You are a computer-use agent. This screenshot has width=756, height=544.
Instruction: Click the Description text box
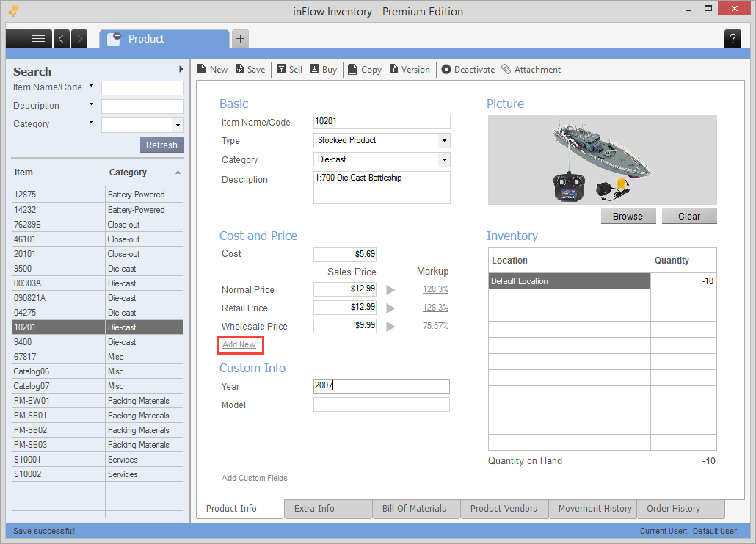[x=382, y=188]
